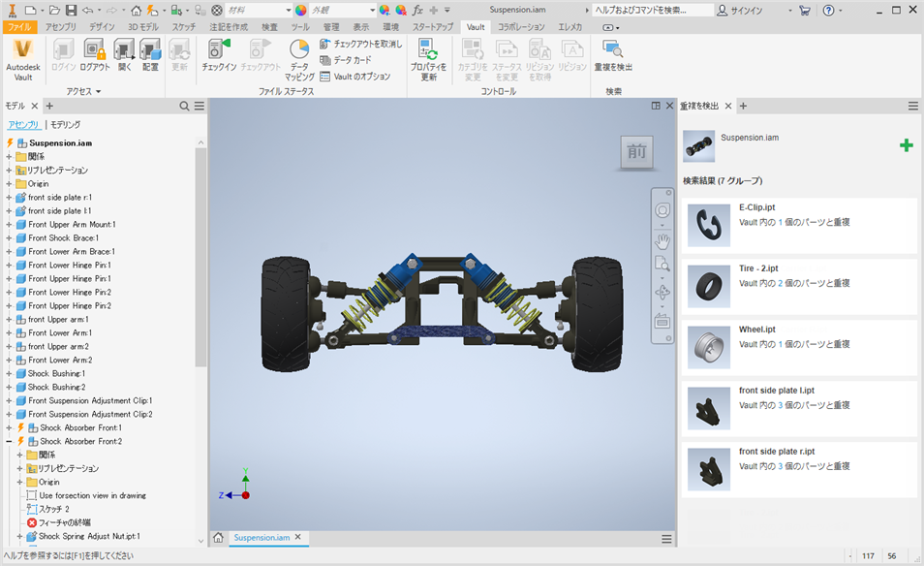Open the 外観 (Appearance) dropdown
This screenshot has width=924, height=566.
(373, 10)
